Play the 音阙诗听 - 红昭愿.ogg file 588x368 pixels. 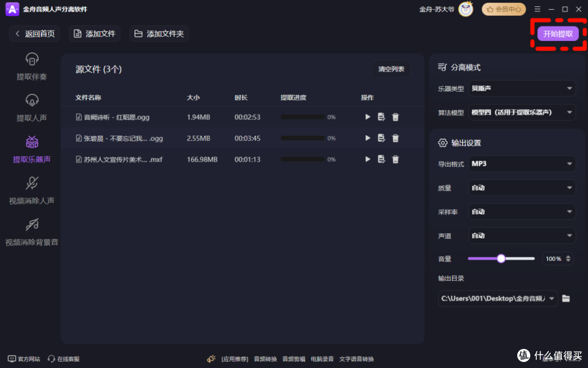(x=367, y=117)
